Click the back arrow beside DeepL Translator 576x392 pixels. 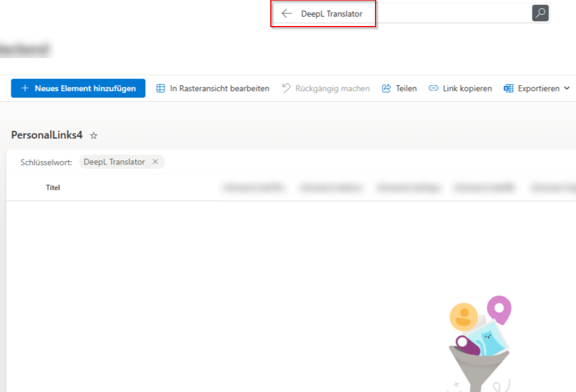[x=286, y=13]
